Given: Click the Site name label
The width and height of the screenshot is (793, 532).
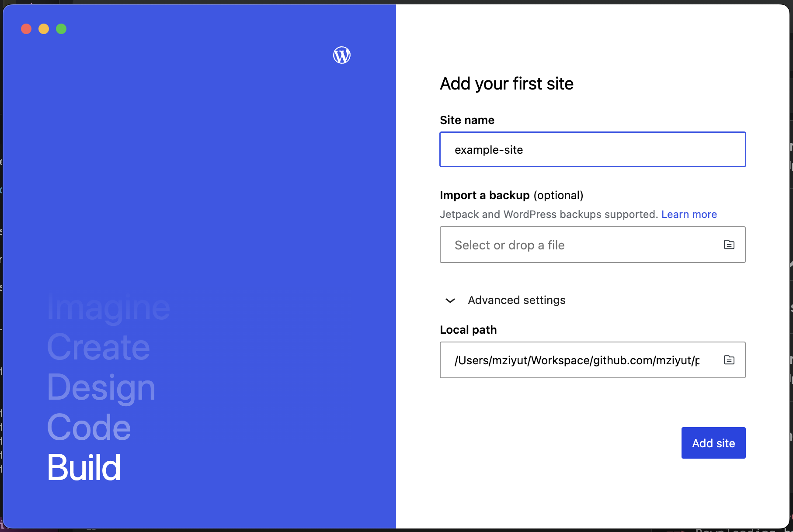Looking at the screenshot, I should click(x=467, y=120).
